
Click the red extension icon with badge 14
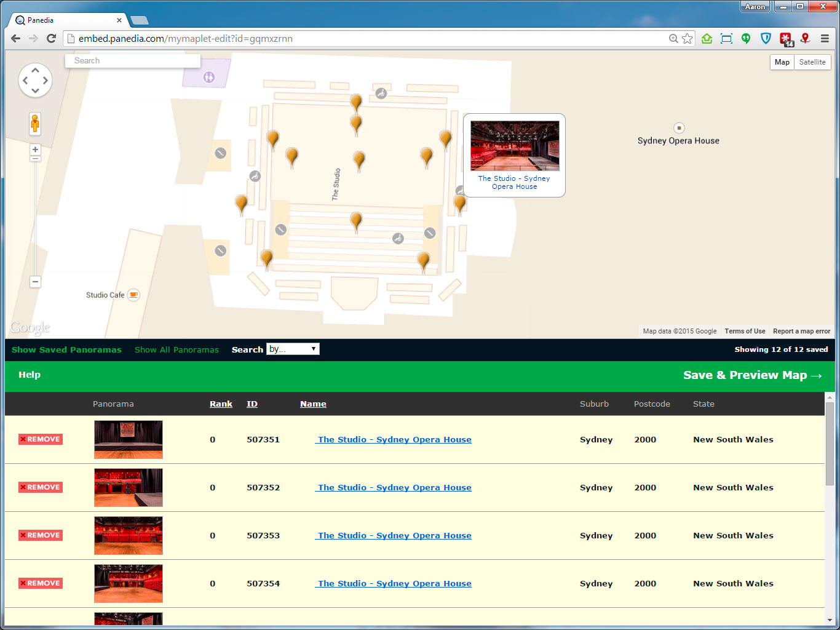tap(787, 39)
